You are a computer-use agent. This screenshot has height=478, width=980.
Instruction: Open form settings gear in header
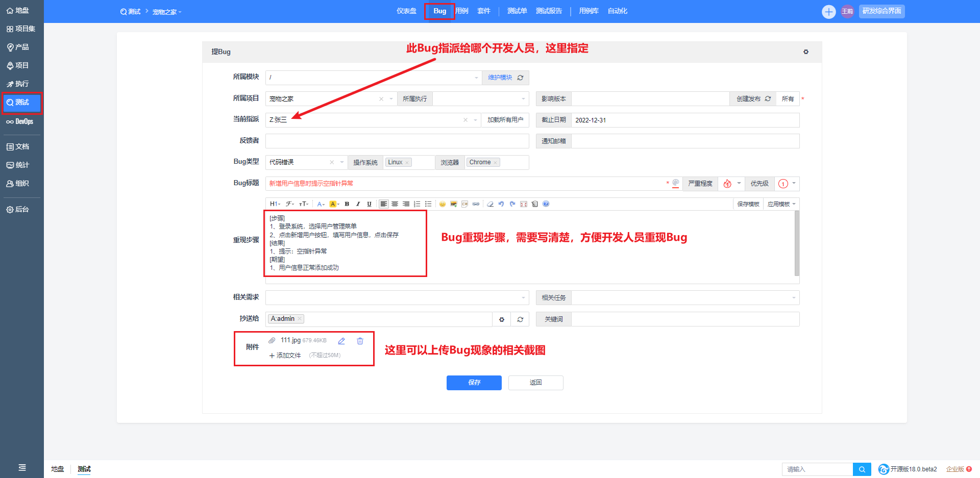click(x=806, y=52)
